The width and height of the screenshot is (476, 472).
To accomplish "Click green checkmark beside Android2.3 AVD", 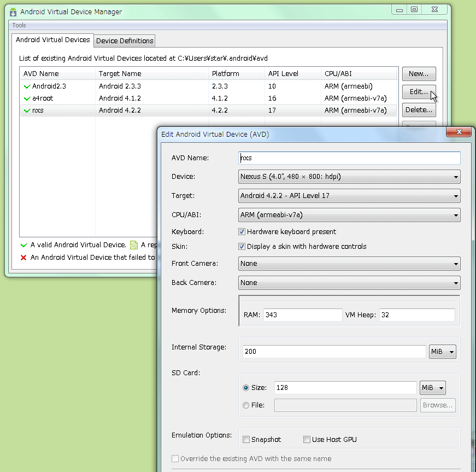I will [x=27, y=86].
